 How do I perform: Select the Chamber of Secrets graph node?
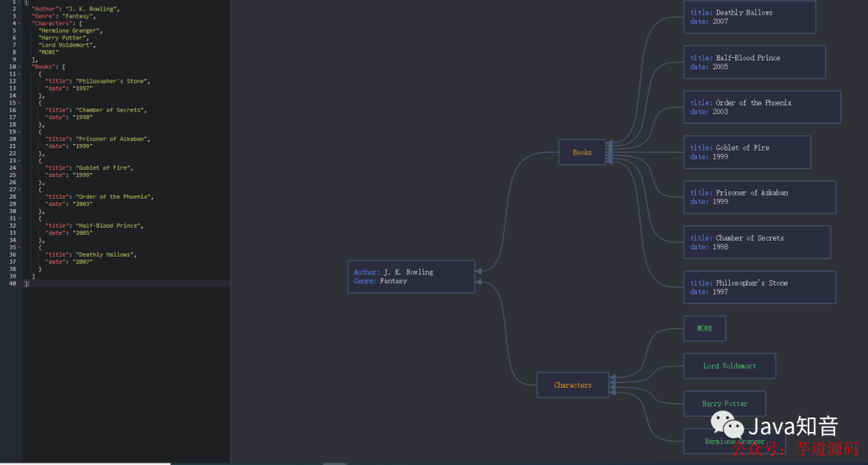click(x=757, y=242)
